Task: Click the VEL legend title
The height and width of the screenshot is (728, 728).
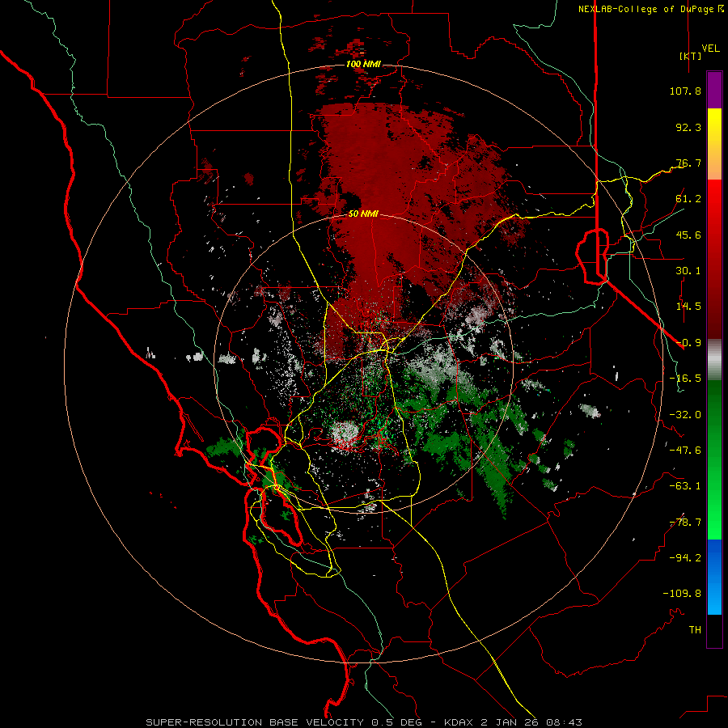Action: point(710,49)
